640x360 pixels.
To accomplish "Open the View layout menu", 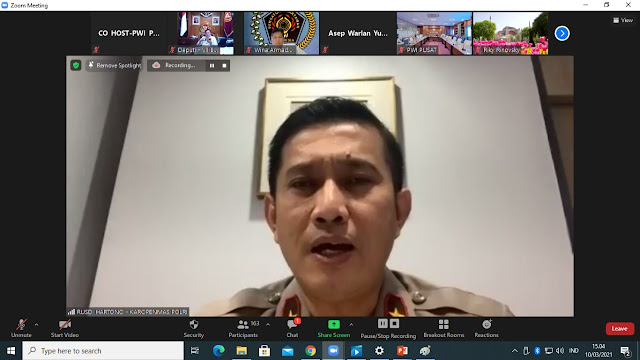I will tap(623, 20).
